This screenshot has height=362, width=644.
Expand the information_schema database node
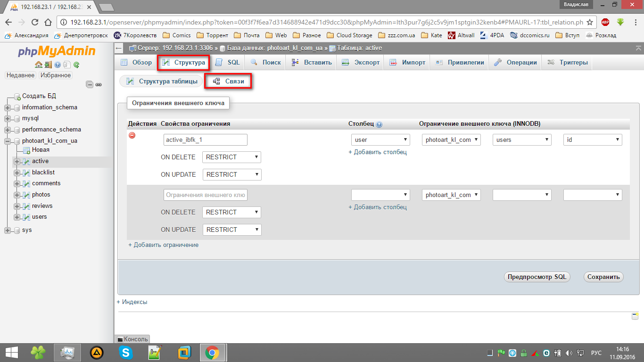coord(8,107)
